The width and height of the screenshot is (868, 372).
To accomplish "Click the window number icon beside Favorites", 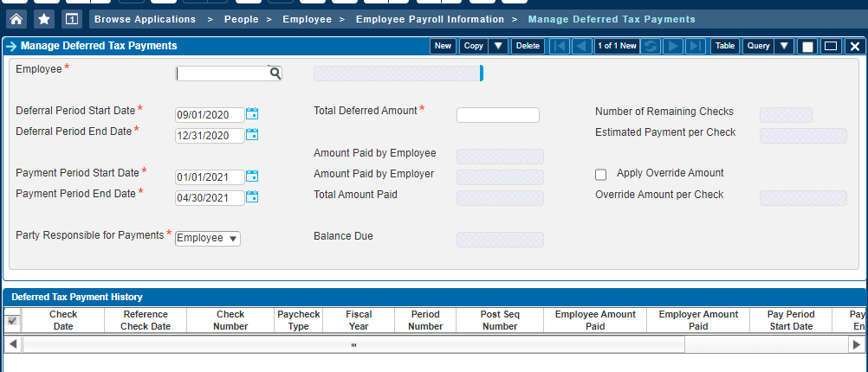I will [71, 18].
